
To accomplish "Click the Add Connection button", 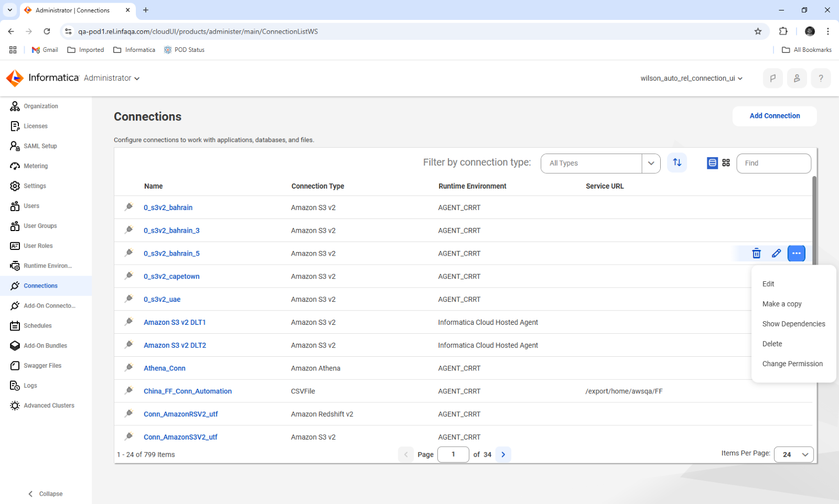I will 775,116.
